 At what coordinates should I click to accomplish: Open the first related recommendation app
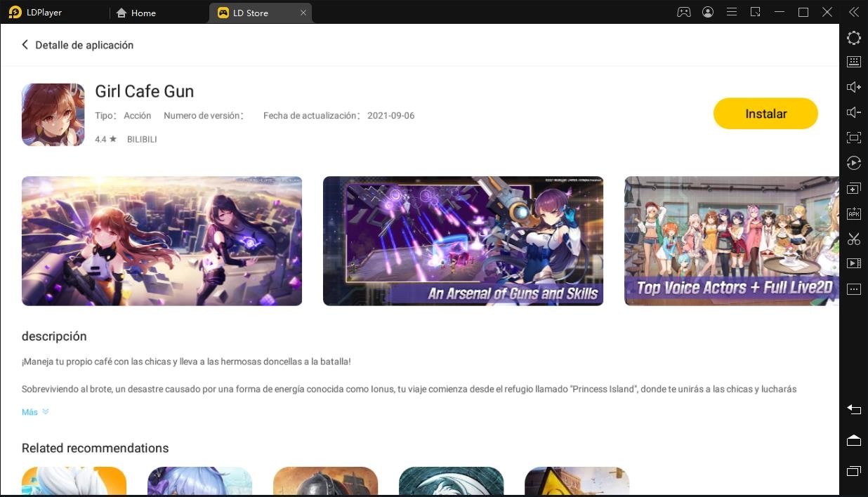(x=74, y=482)
